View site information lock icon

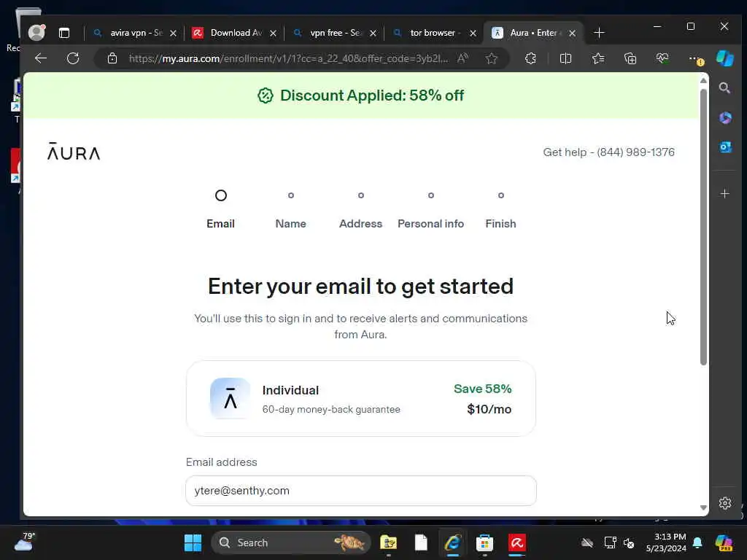pyautogui.click(x=112, y=58)
